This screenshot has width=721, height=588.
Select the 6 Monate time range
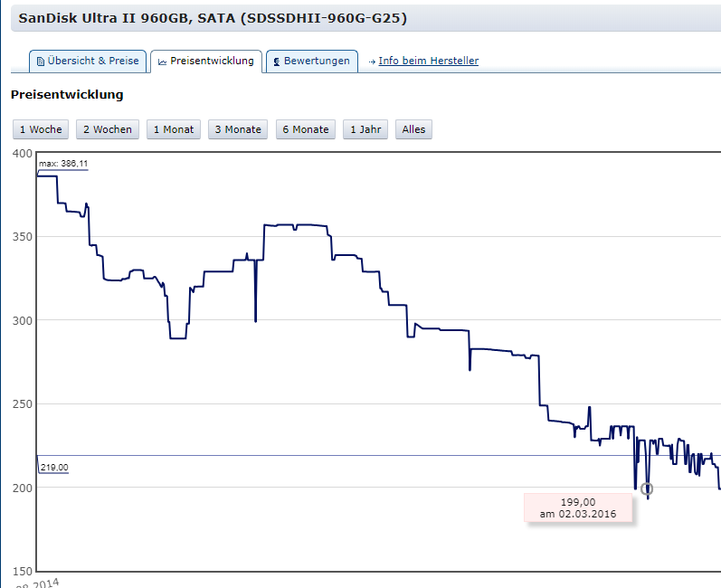click(x=306, y=129)
